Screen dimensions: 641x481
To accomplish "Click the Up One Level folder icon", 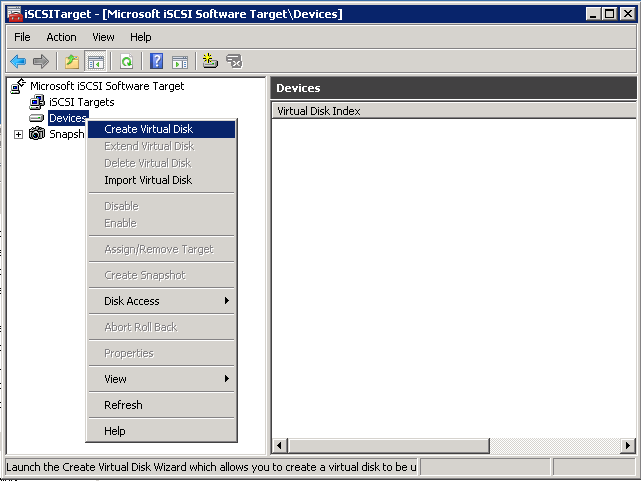I will click(x=72, y=62).
